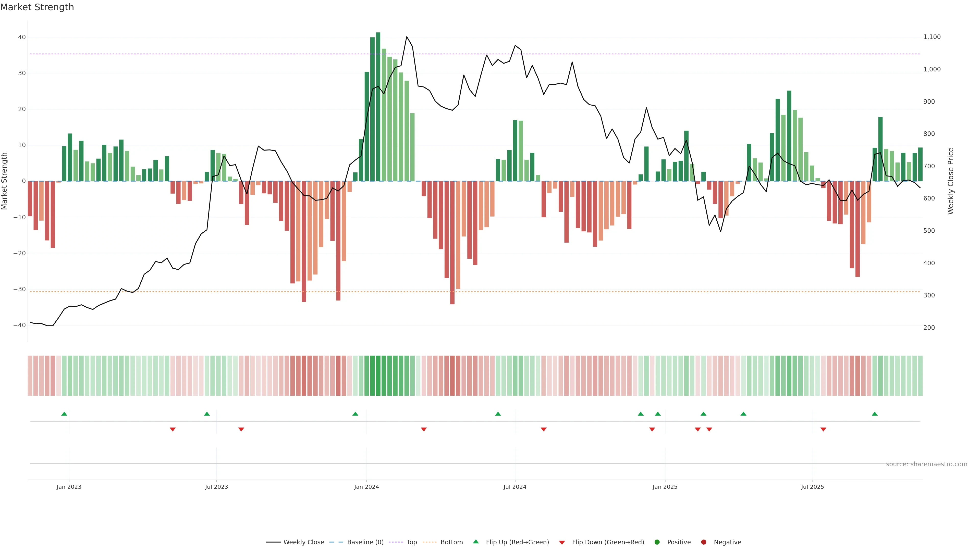Click the darkest green heatmap cell near Jan 2024
The height and width of the screenshot is (551, 980).
tap(378, 376)
